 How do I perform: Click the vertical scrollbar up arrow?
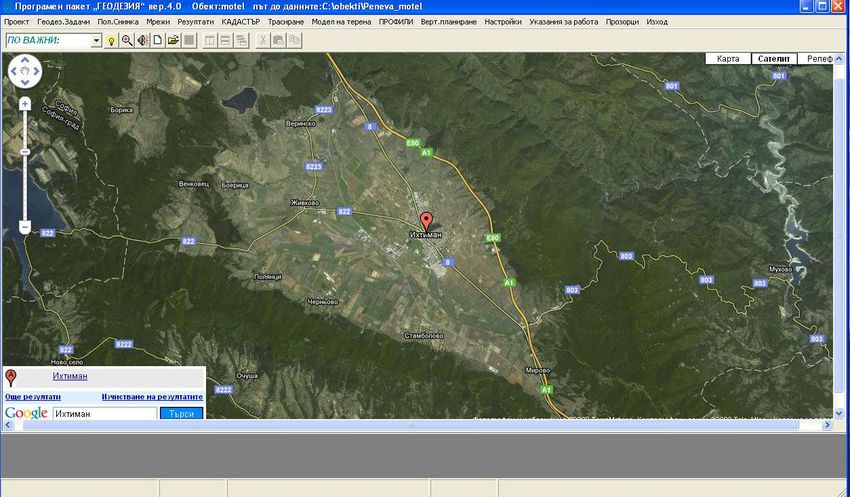click(839, 59)
